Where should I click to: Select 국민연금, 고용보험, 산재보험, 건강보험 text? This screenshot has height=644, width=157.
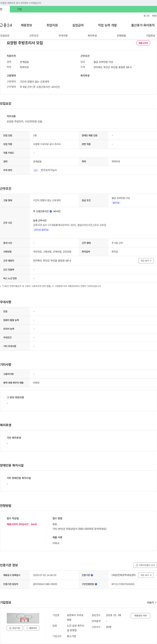(x=52, y=252)
